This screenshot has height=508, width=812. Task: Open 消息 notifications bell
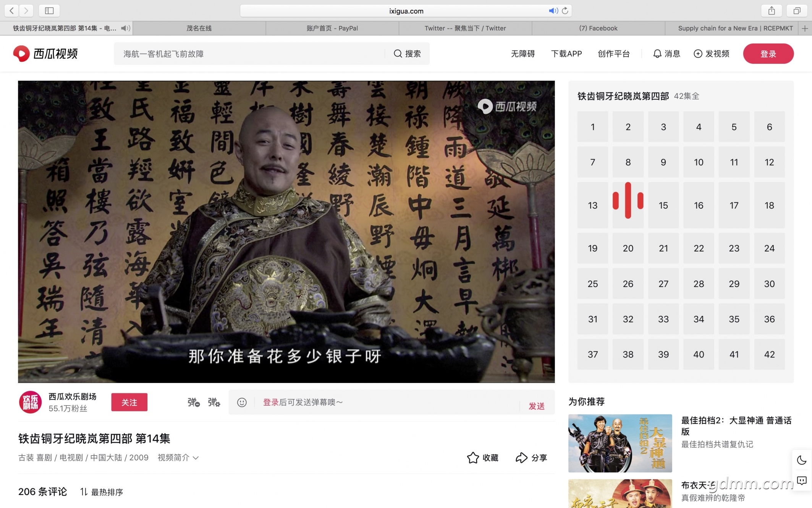tap(666, 54)
